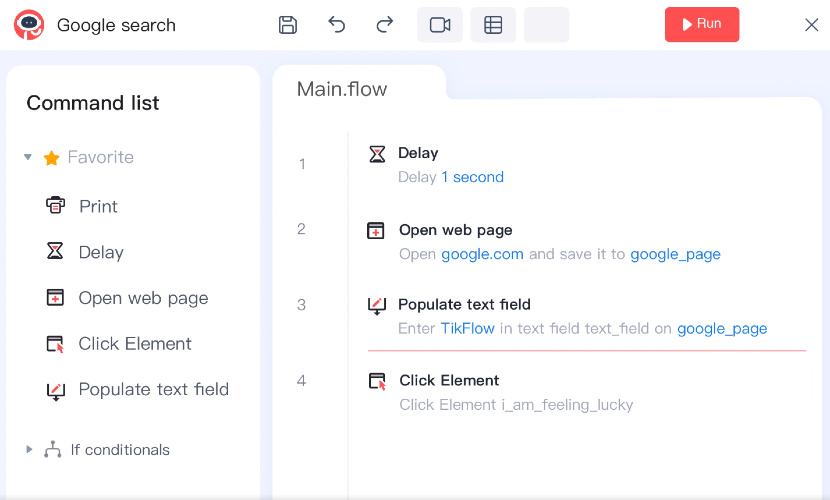Click the Command list heading
This screenshot has height=500, width=830.
93,103
